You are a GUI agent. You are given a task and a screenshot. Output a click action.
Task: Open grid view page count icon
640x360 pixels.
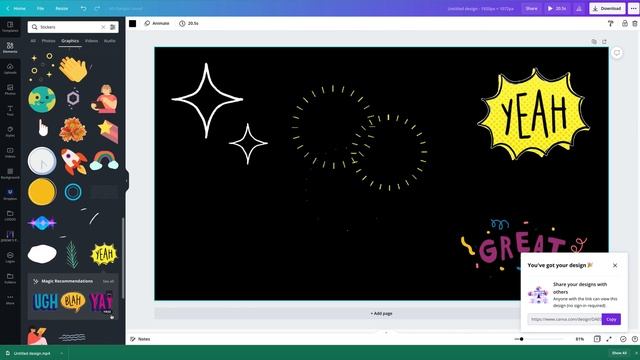597,339
